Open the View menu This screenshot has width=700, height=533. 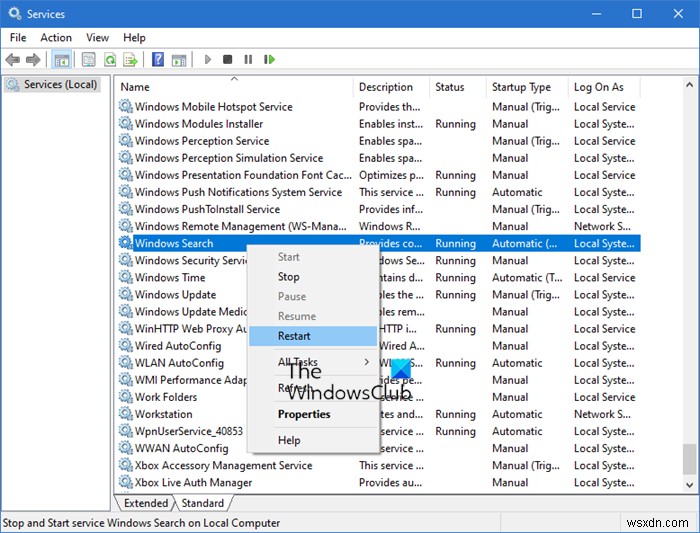(97, 37)
